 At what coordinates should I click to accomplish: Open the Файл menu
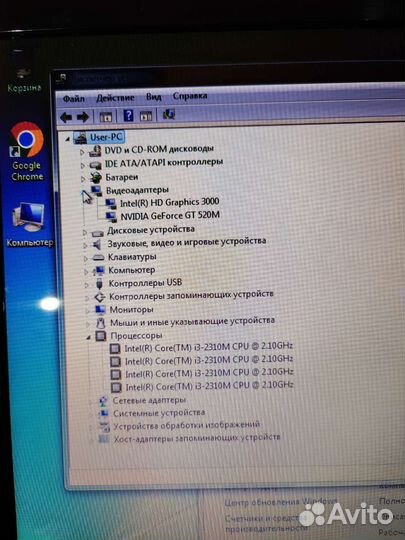(x=74, y=99)
